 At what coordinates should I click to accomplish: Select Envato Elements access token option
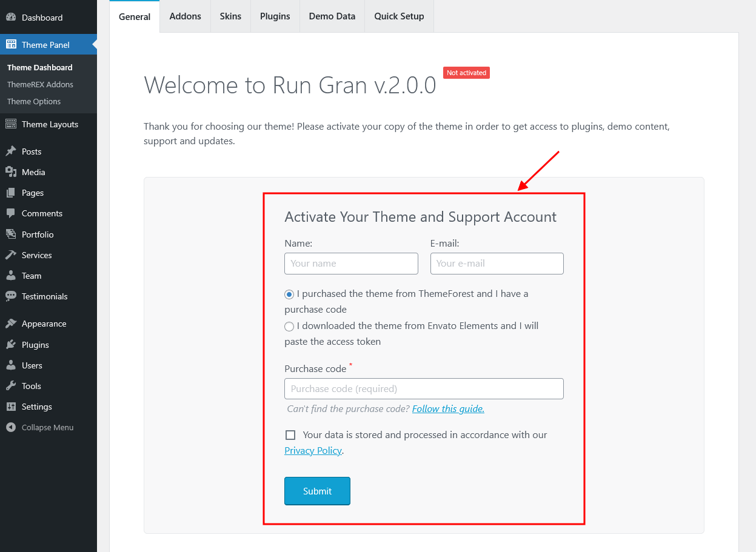289,327
